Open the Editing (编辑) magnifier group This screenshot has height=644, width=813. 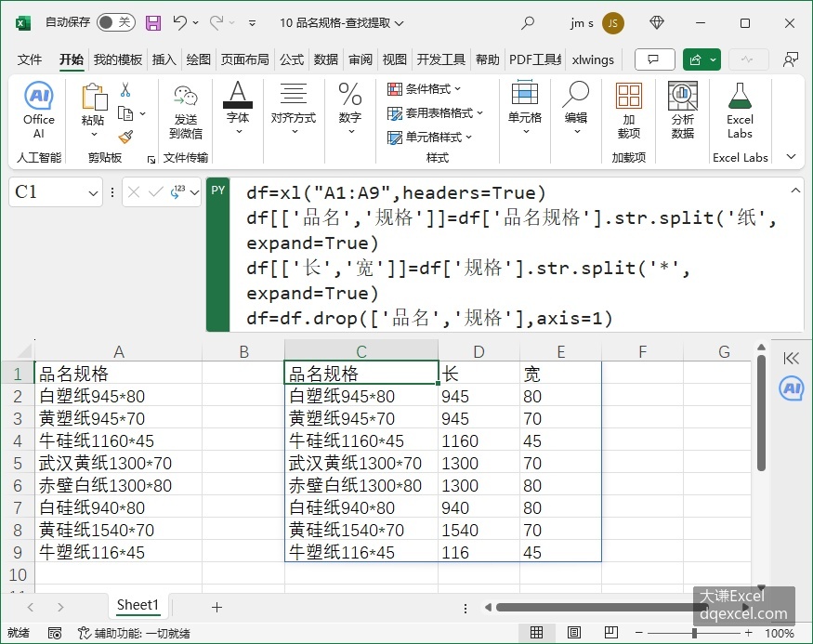(576, 108)
